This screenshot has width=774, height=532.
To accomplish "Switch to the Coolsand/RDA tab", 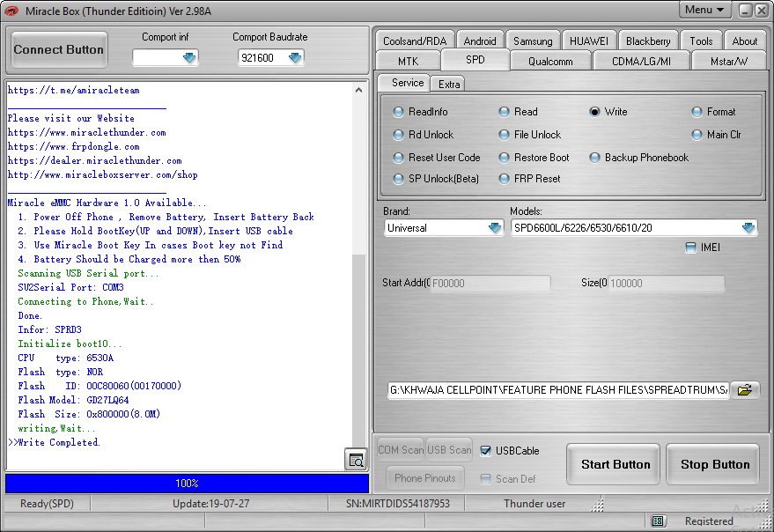I will click(x=415, y=41).
